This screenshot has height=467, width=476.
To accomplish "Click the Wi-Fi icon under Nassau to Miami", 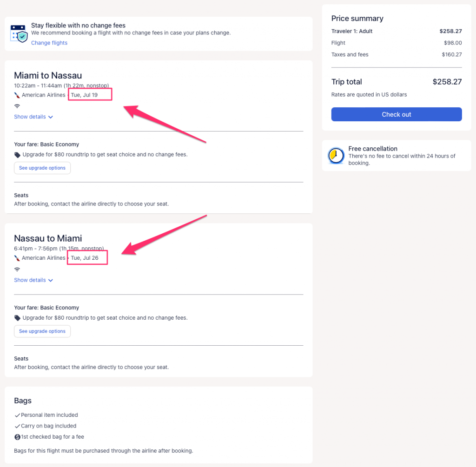I will pyautogui.click(x=17, y=269).
